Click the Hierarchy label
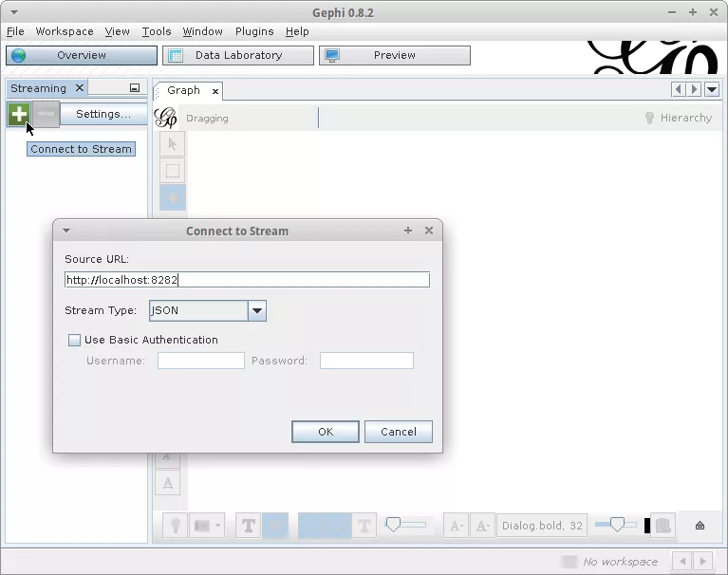This screenshot has height=575, width=728. [685, 118]
